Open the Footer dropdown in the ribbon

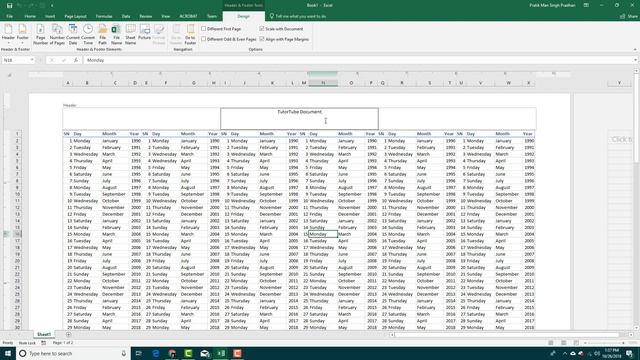coord(22,34)
